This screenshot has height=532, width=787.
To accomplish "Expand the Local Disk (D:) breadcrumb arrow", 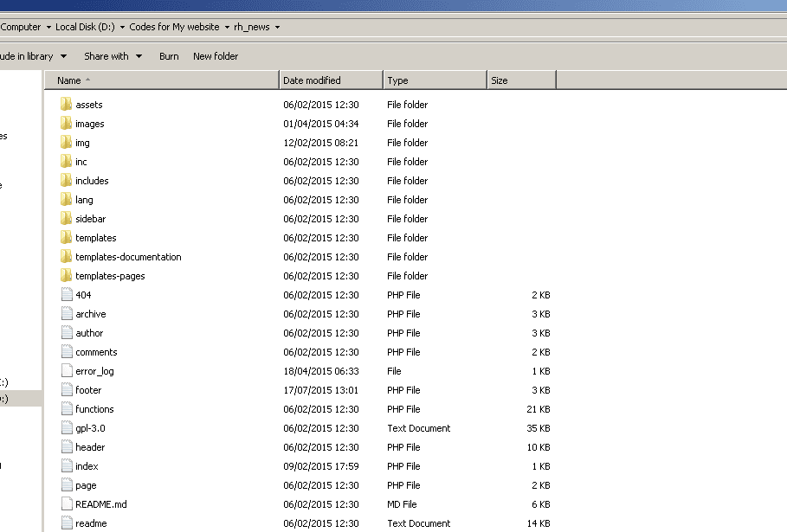I will coord(121,28).
